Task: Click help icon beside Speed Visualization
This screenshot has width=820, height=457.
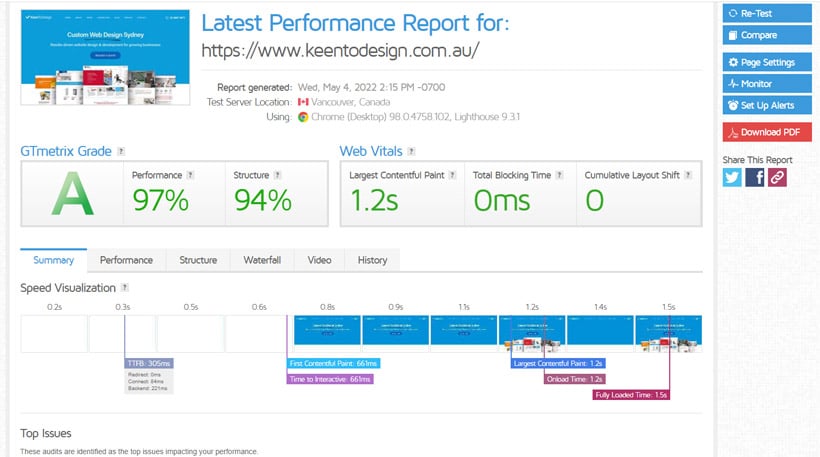Action: 124,288
